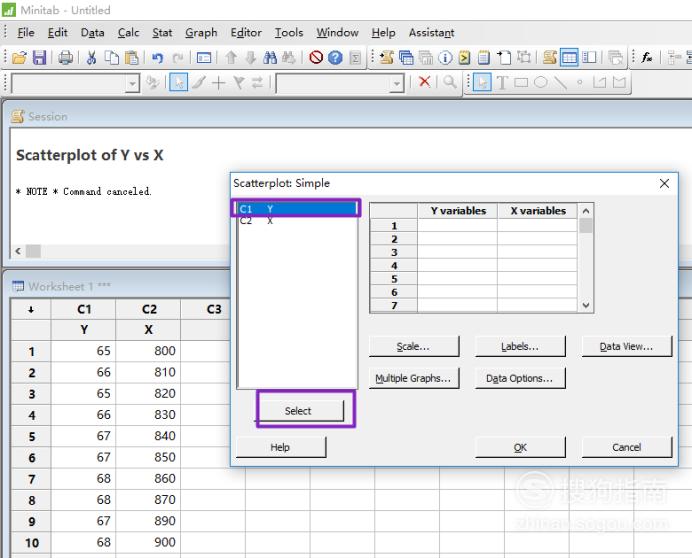The width and height of the screenshot is (692, 558).
Task: Click the Line annotation tool
Action: (x=560, y=83)
